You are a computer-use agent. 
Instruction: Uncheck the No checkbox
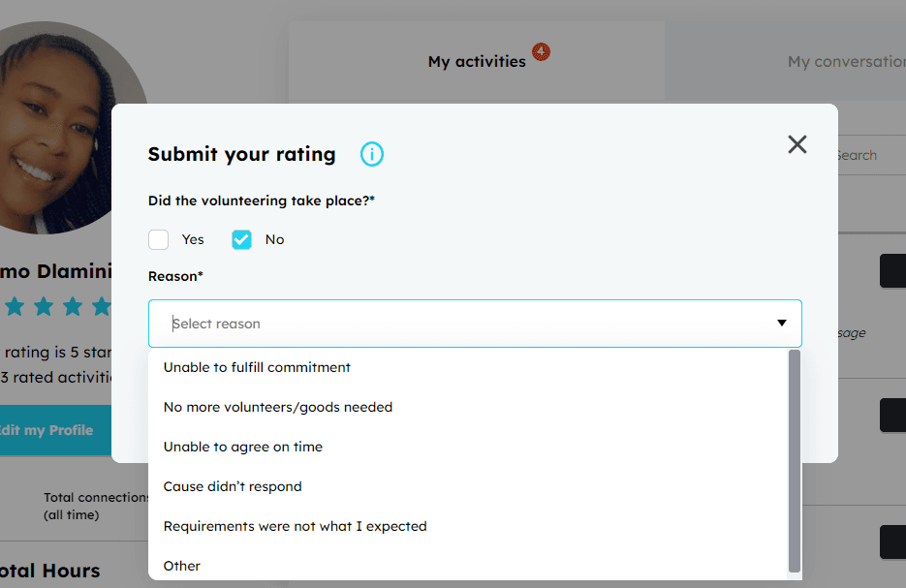coord(241,239)
